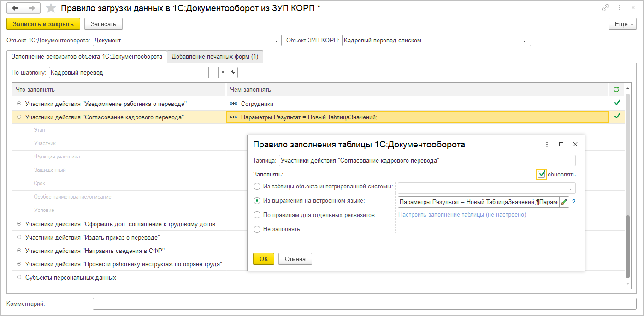Edit expression with the pencil icon
The image size is (644, 316).
[x=564, y=202]
